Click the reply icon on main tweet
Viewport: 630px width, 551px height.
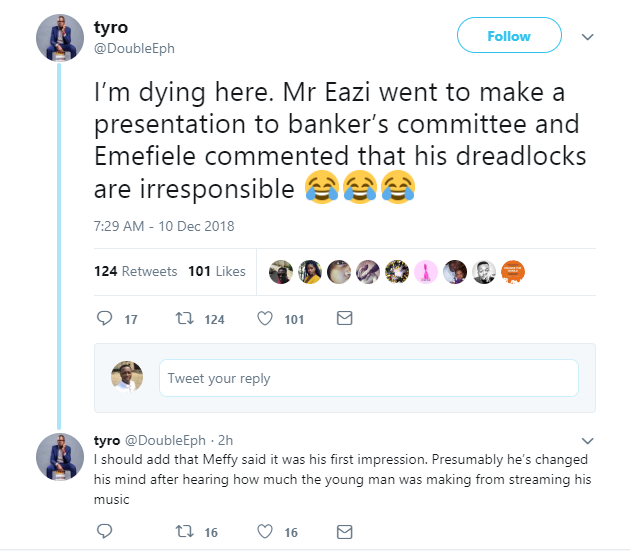click(x=105, y=319)
